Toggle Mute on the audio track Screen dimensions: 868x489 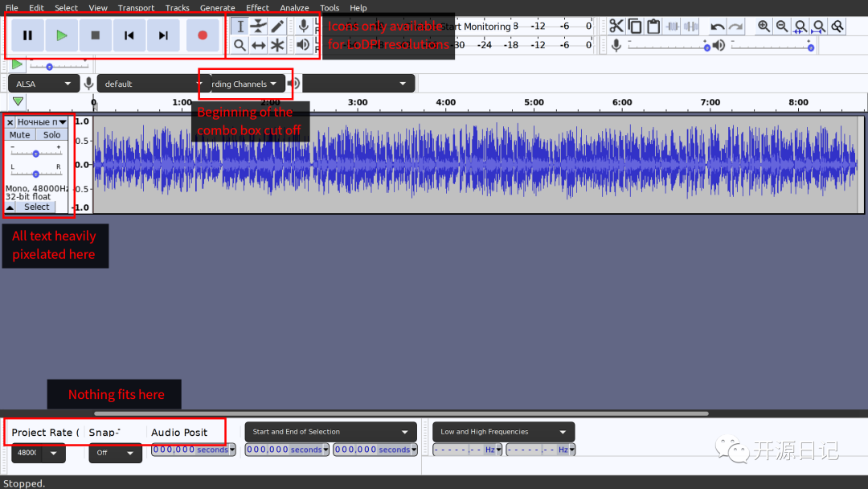[x=20, y=134]
